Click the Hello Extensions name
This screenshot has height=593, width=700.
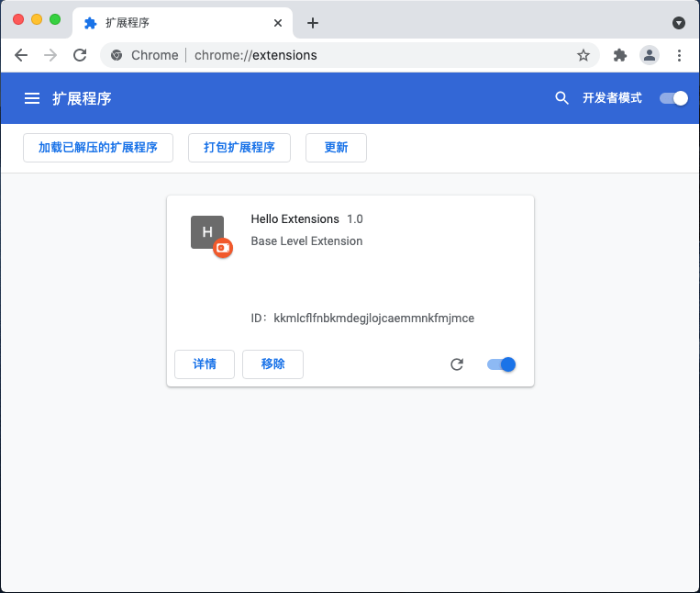pyautogui.click(x=294, y=218)
